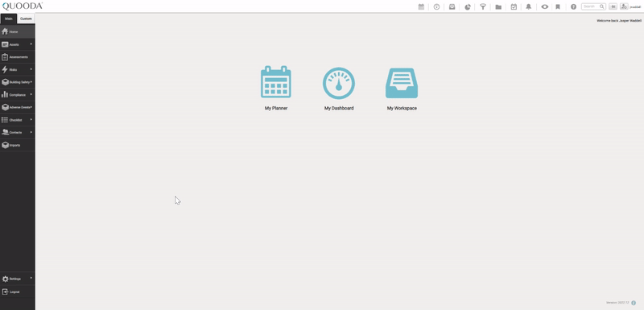The height and width of the screenshot is (310, 644).
Task: Click the bookmark icon in toolbar
Action: pyautogui.click(x=558, y=6)
